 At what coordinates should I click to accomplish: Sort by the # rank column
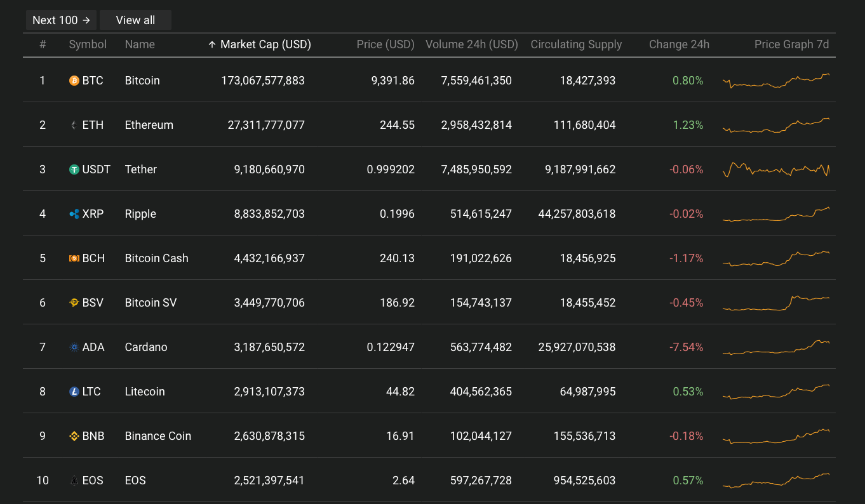(x=43, y=44)
